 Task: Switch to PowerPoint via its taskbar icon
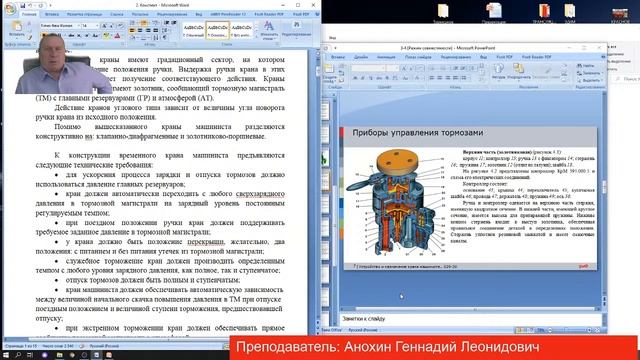(x=109, y=355)
